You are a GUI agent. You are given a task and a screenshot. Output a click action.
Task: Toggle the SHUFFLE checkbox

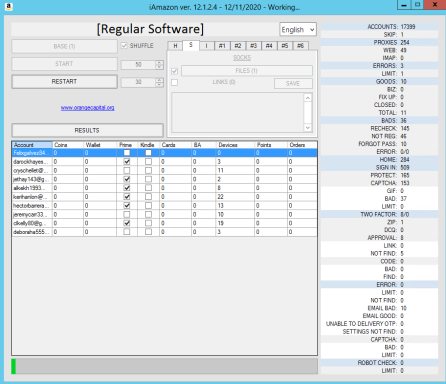click(x=124, y=46)
